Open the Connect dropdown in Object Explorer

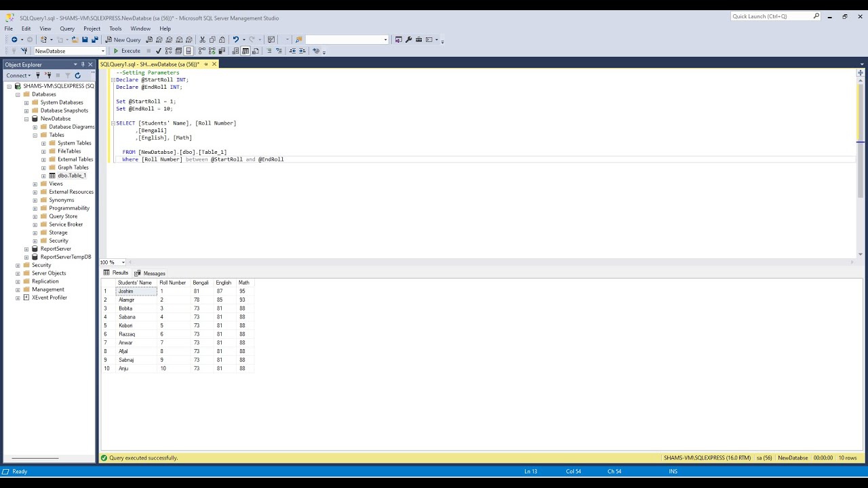[x=18, y=75]
